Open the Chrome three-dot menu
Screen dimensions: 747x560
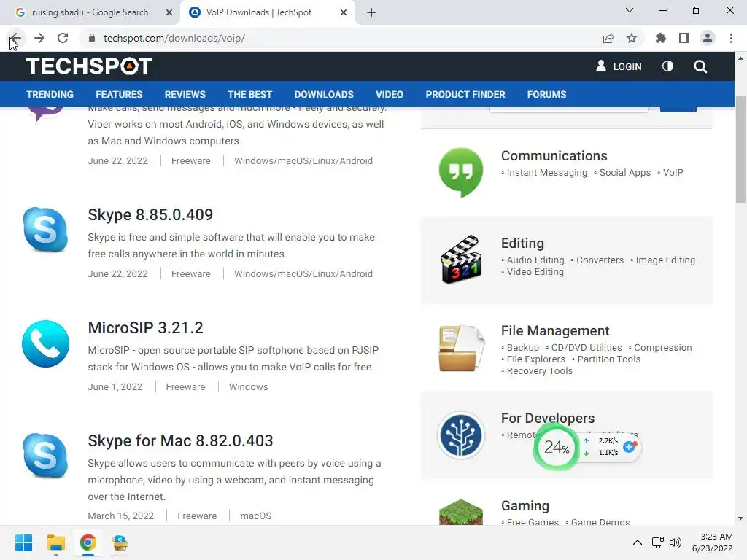pyautogui.click(x=731, y=38)
